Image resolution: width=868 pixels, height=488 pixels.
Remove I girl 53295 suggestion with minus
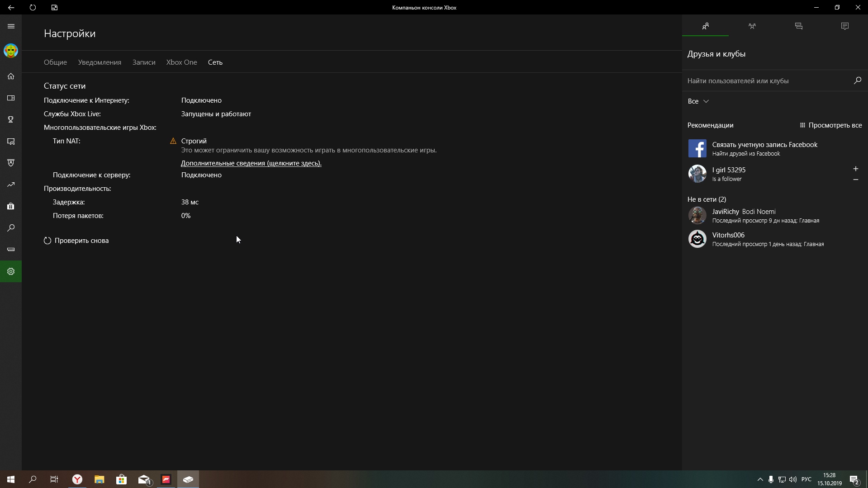(x=855, y=180)
